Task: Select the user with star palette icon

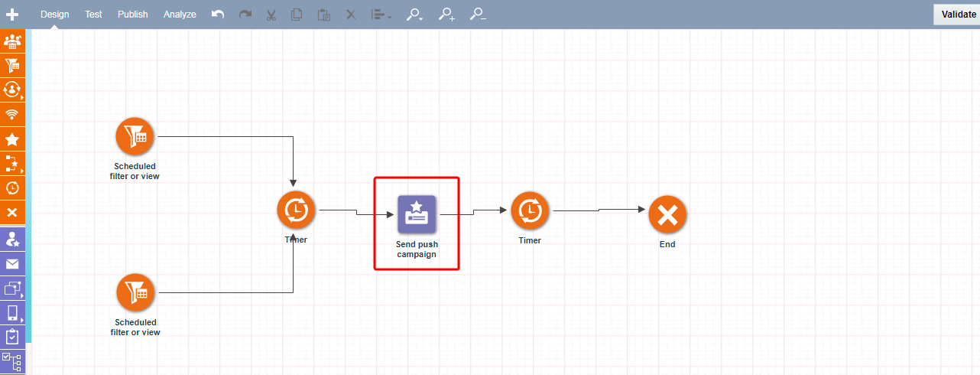Action: 12,240
